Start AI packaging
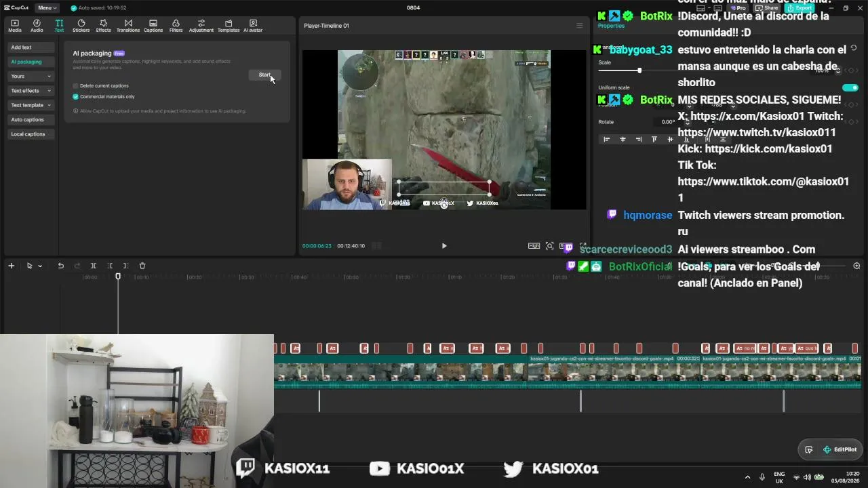 click(x=264, y=75)
